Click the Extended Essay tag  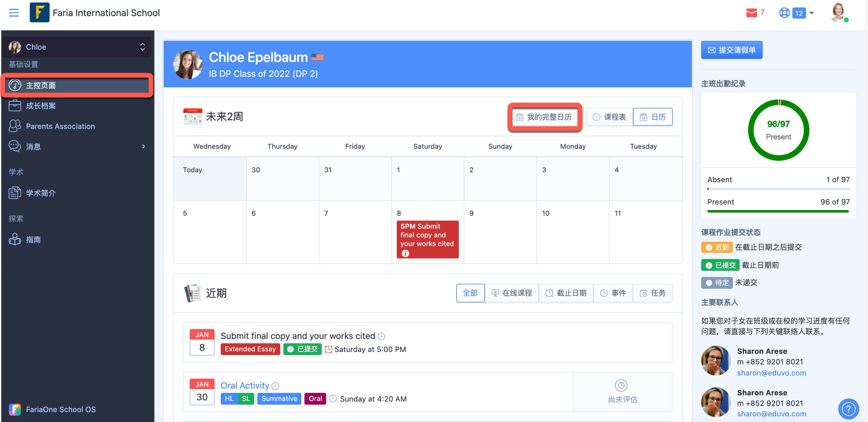(250, 349)
